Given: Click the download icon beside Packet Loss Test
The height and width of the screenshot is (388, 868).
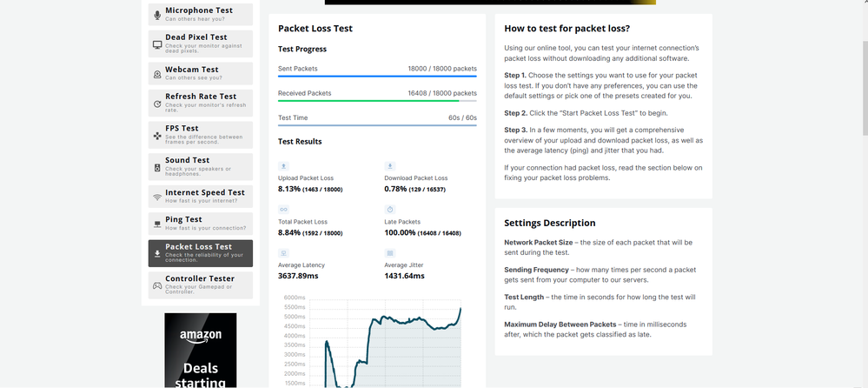Looking at the screenshot, I should (x=157, y=253).
